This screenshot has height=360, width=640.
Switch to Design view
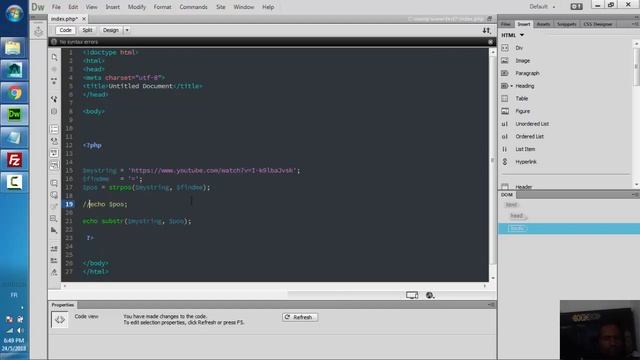point(111,30)
